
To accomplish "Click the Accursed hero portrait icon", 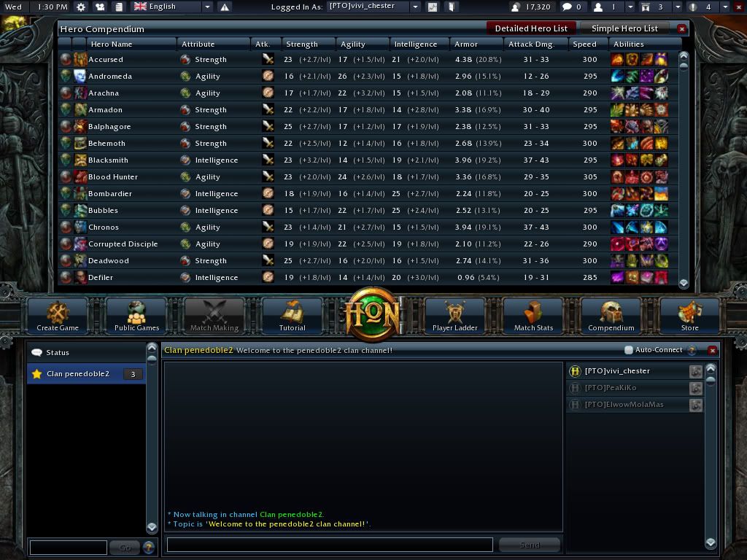I will point(80,60).
